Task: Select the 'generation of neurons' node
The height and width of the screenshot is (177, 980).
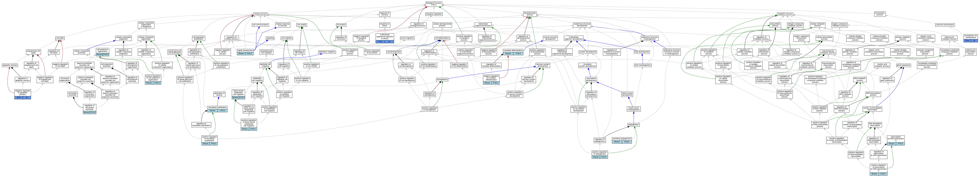Action: [219, 94]
